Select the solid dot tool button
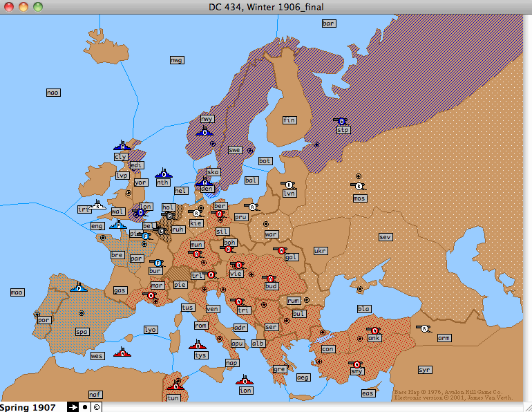The width and height of the screenshot is (532, 412). pyautogui.click(x=85, y=407)
